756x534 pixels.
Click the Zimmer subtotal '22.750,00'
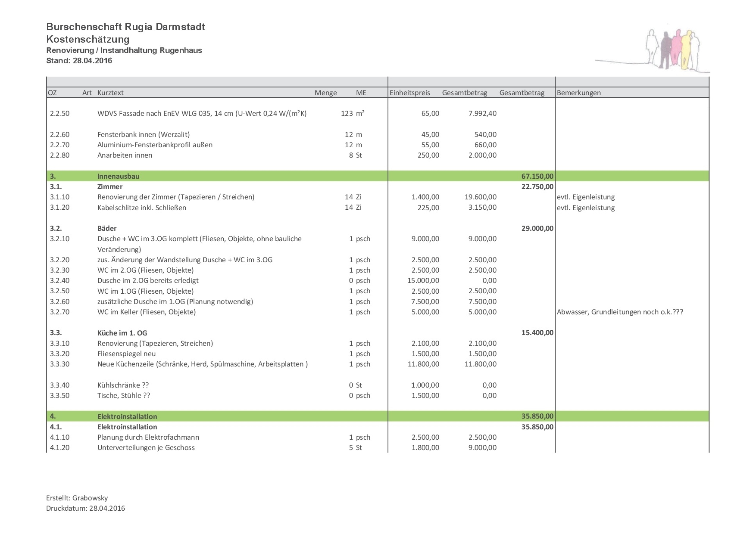tap(537, 187)
